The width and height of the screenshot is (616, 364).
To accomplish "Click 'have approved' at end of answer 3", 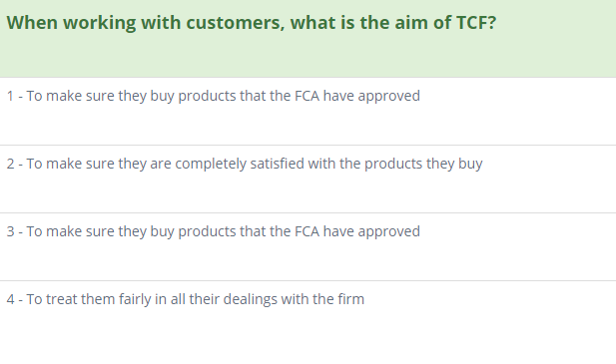I will coord(371,231).
